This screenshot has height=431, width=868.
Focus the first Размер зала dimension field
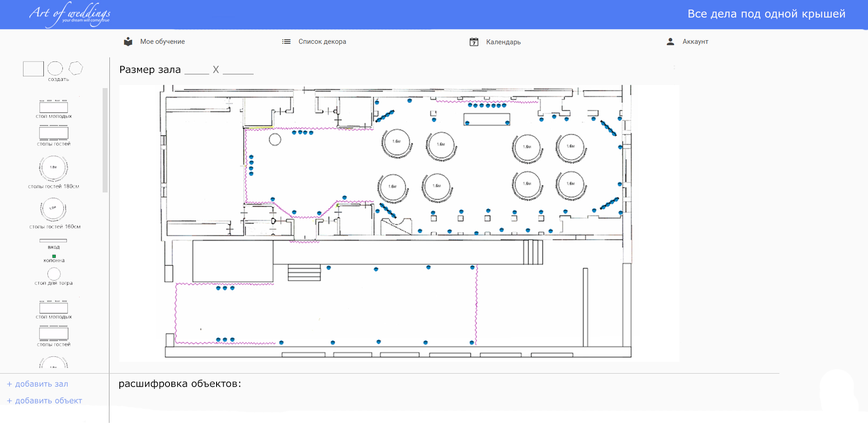coord(197,70)
